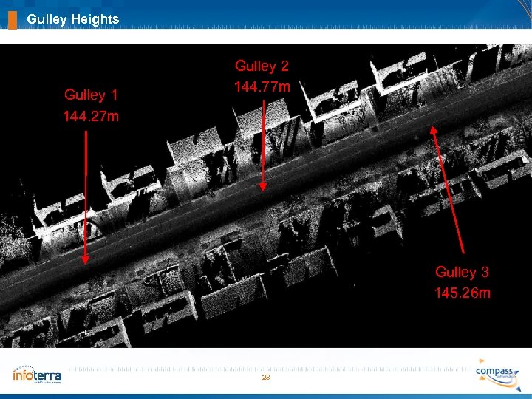Select the 'Gulley 3' label
The height and width of the screenshot is (399, 532).
[x=462, y=272]
